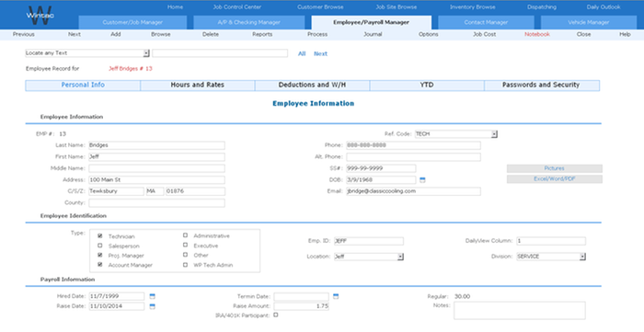Click the Phone number field
The width and height of the screenshot is (644, 332).
point(413,145)
